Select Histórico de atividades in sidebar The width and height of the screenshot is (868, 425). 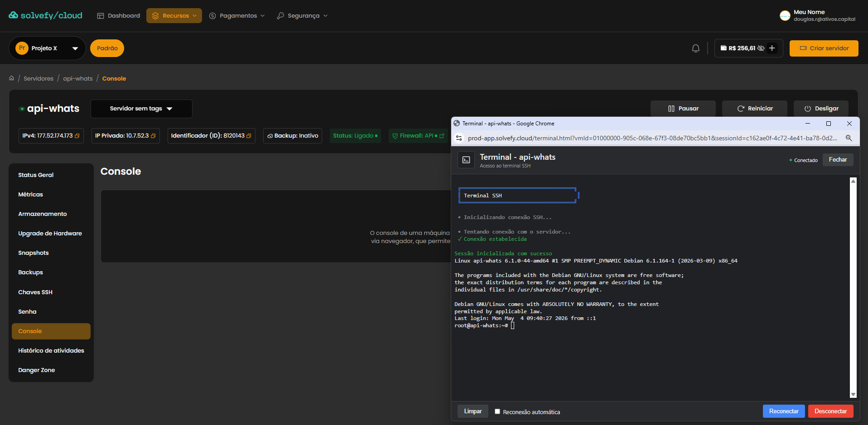[x=51, y=350]
